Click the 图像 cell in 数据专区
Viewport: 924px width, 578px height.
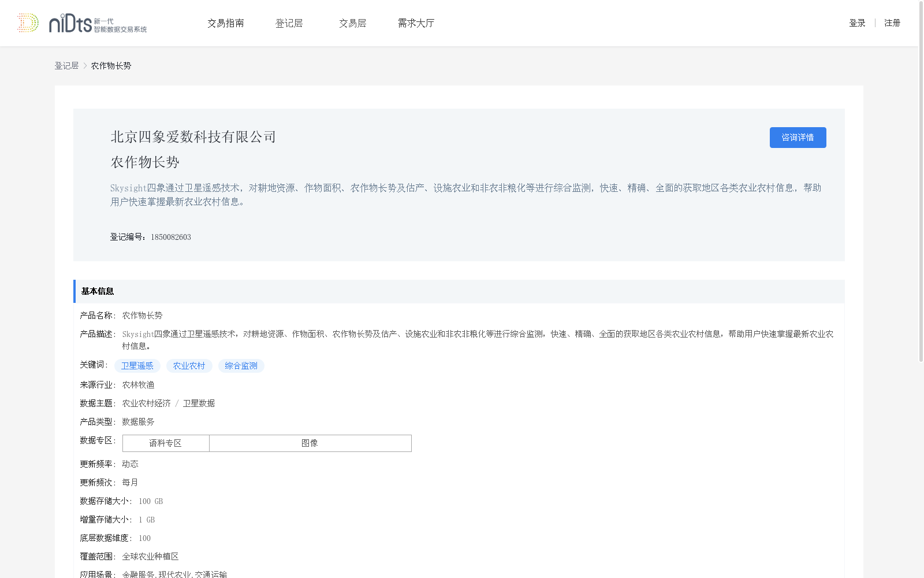click(310, 443)
